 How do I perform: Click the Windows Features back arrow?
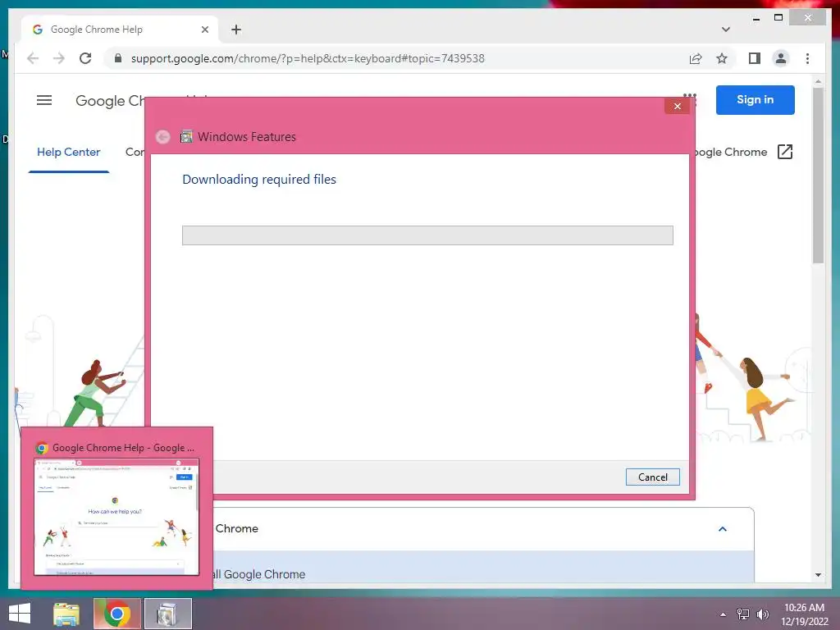click(163, 137)
